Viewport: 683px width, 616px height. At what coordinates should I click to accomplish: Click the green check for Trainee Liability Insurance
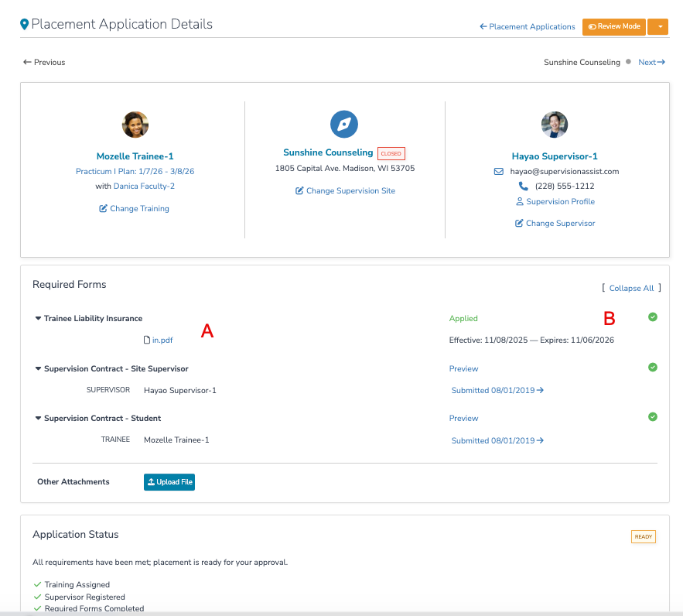[x=652, y=317]
